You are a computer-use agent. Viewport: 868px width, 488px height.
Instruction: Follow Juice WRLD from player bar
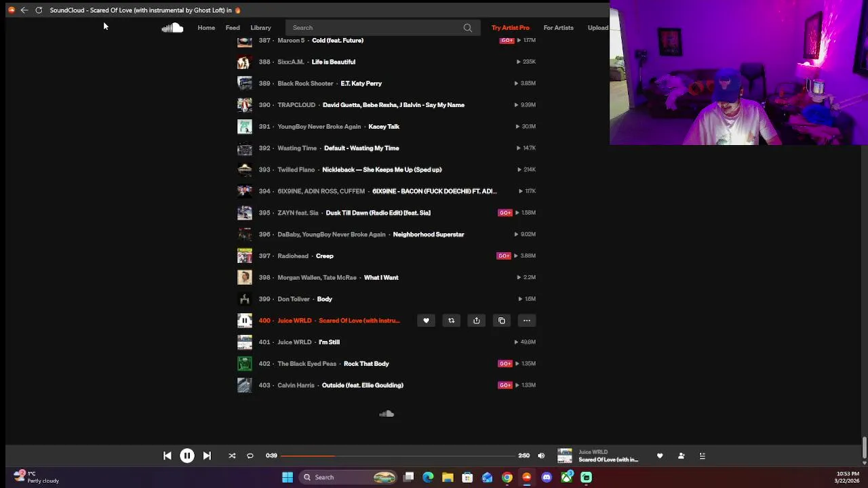(682, 456)
